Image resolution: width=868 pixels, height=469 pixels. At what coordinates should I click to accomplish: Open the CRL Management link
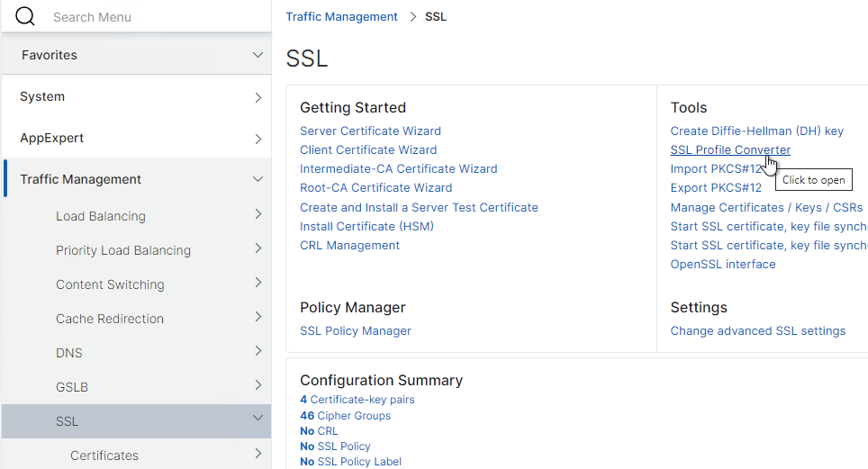coord(349,246)
